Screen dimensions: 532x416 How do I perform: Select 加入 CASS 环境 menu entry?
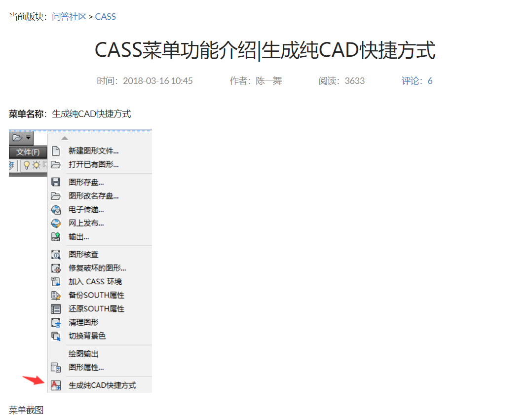(95, 282)
